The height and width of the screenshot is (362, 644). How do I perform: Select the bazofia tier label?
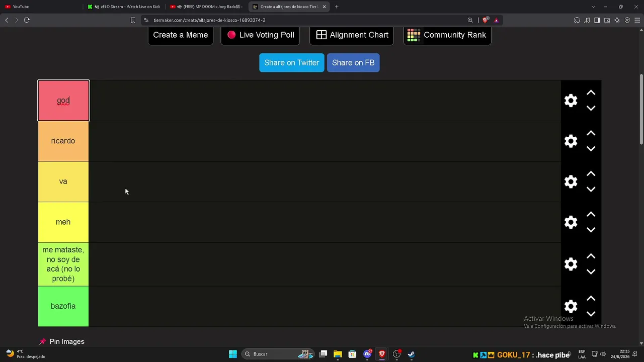click(x=63, y=306)
